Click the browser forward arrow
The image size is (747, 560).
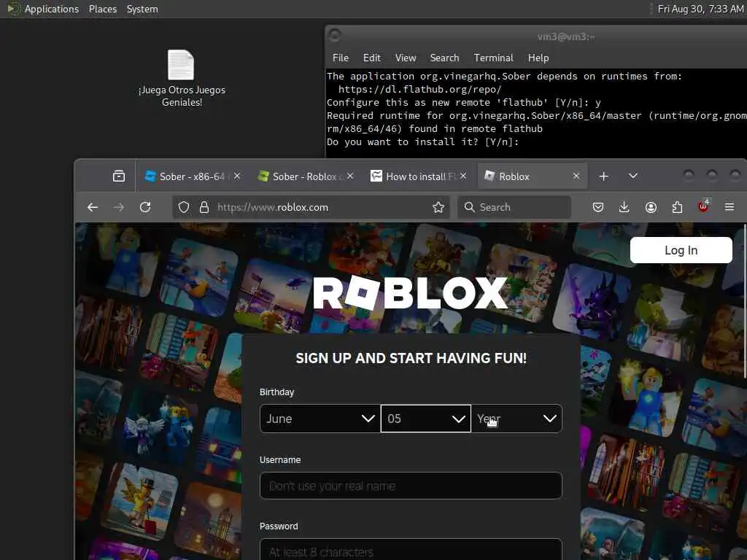pyautogui.click(x=119, y=207)
